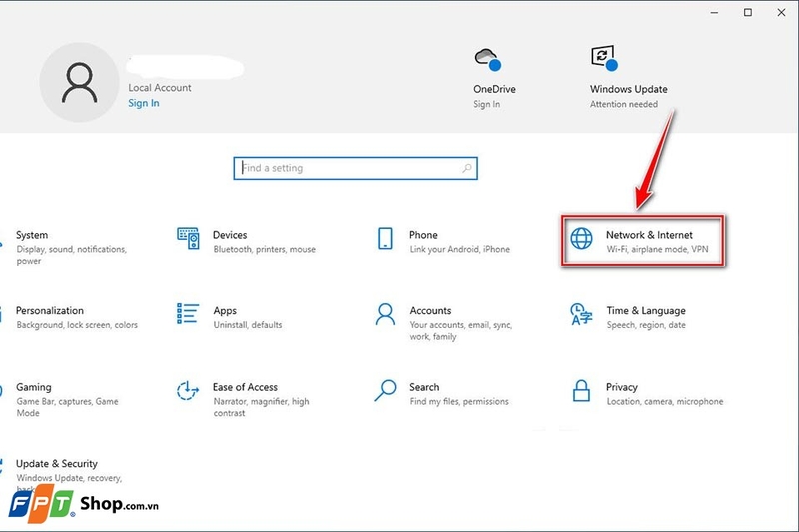The image size is (799, 532).
Task: Open the Time & Language icon
Action: (581, 314)
